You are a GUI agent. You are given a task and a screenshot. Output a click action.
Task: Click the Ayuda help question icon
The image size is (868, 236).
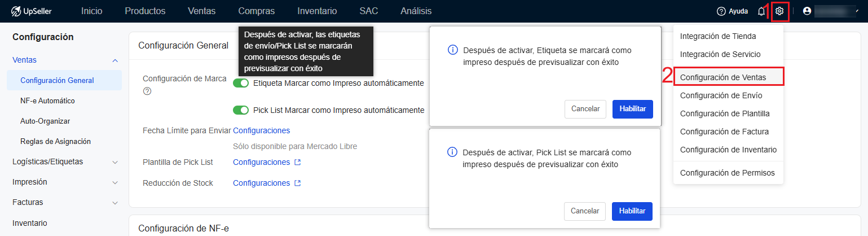(721, 11)
